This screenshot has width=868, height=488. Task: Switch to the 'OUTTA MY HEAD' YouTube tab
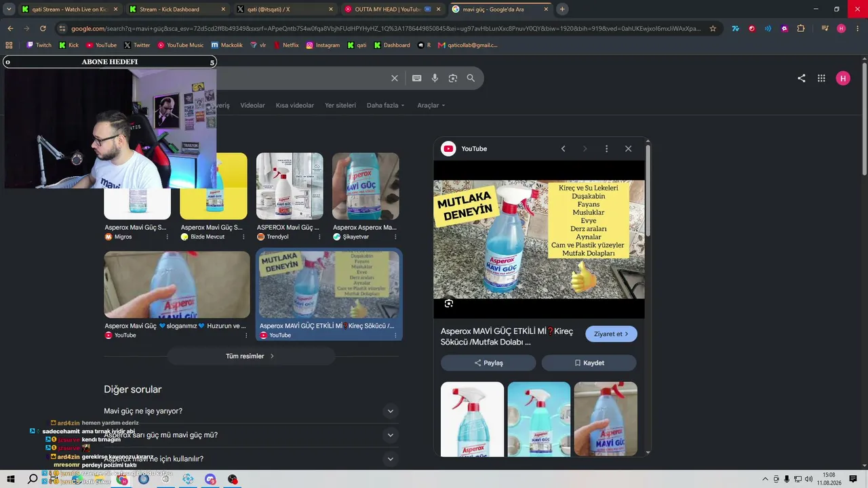(x=393, y=9)
